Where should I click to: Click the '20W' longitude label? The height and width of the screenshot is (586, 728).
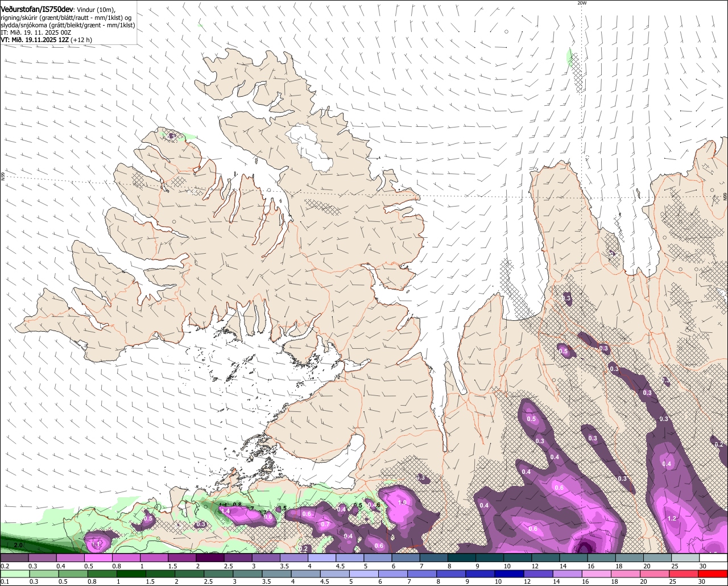[581, 3]
